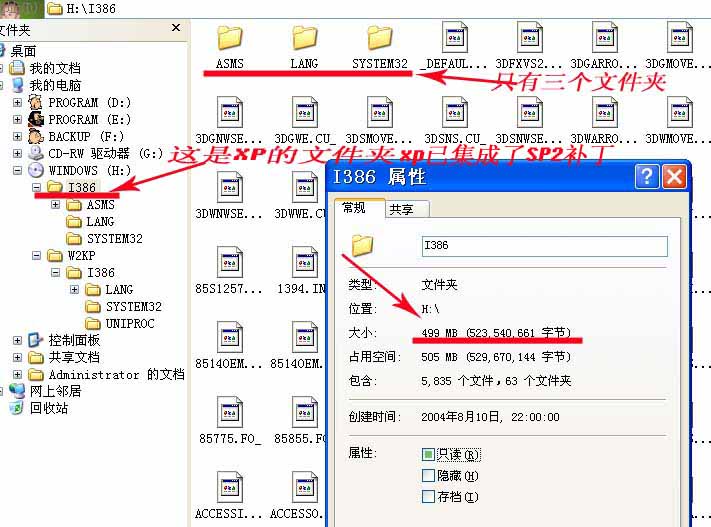
Task: Select the Desktop (桌面) tree item
Action: (x=24, y=51)
